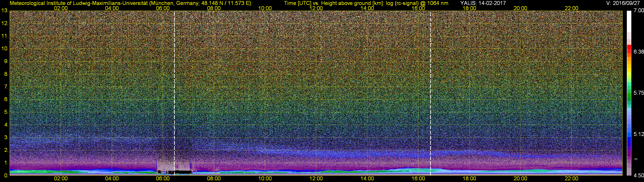
Task: Click the 5.12 colorbar value label
Action: coord(639,134)
